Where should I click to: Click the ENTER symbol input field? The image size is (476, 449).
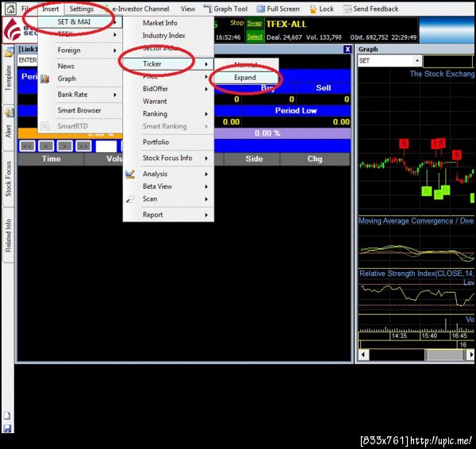click(x=27, y=60)
